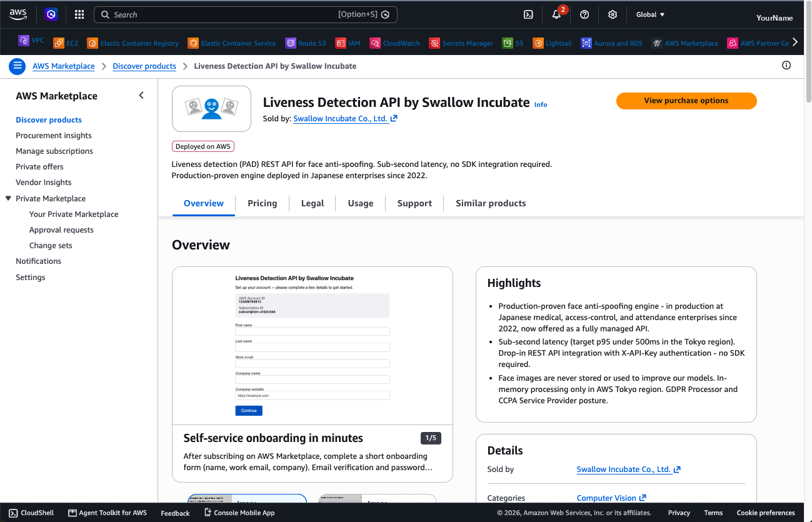Open Privacy link in footer
Screen dimensions: 812x522
tap(679, 513)
